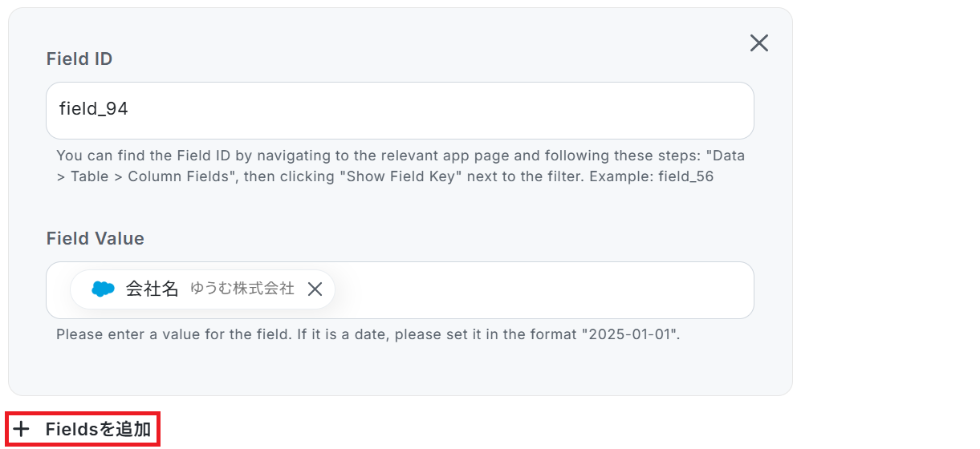Image resolution: width=980 pixels, height=449 pixels.
Task: Remove the 会社名 chip with its X
Action: tap(315, 289)
